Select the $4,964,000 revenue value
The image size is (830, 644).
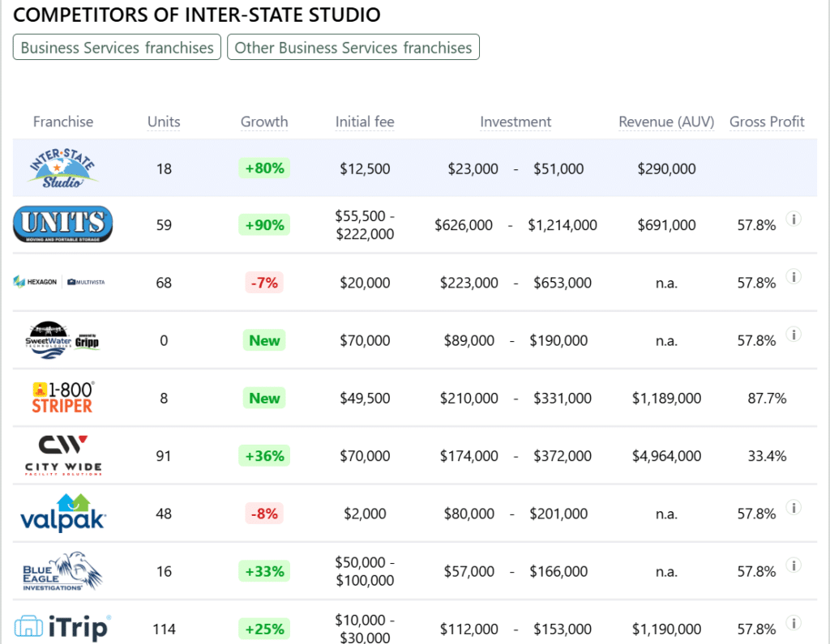tap(666, 455)
